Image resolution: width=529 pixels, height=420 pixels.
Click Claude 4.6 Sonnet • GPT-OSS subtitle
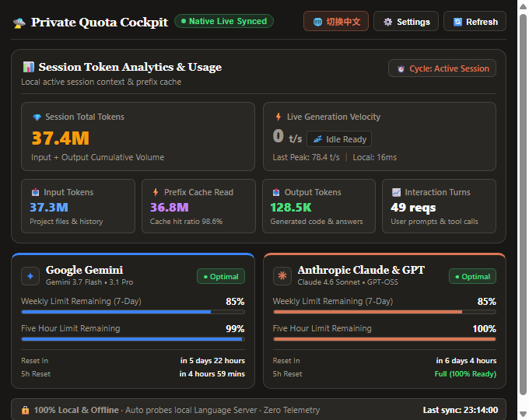pyautogui.click(x=348, y=282)
